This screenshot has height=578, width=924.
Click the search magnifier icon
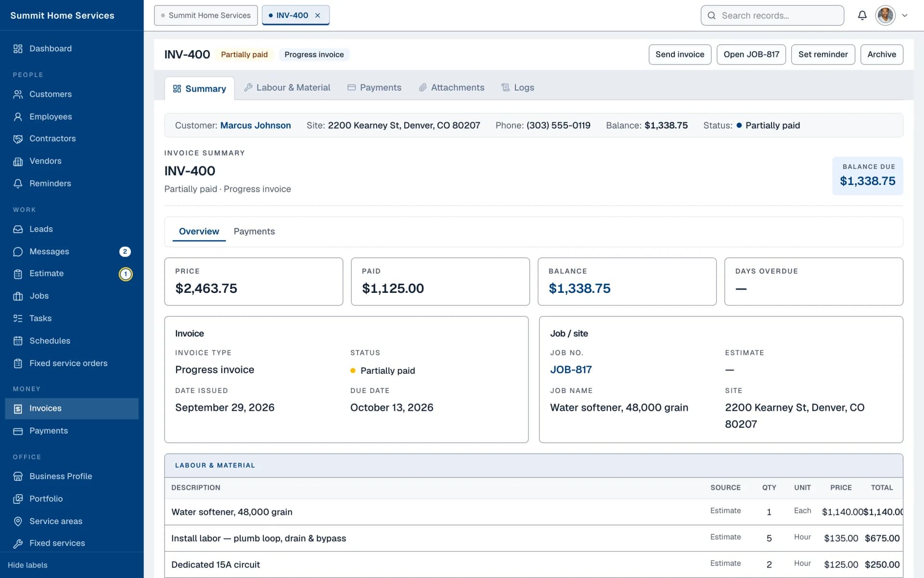click(711, 15)
